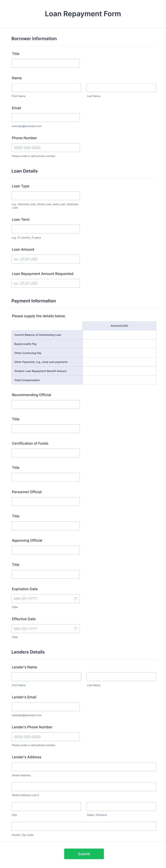Open the Effective Date calendar picker

pos(76,628)
